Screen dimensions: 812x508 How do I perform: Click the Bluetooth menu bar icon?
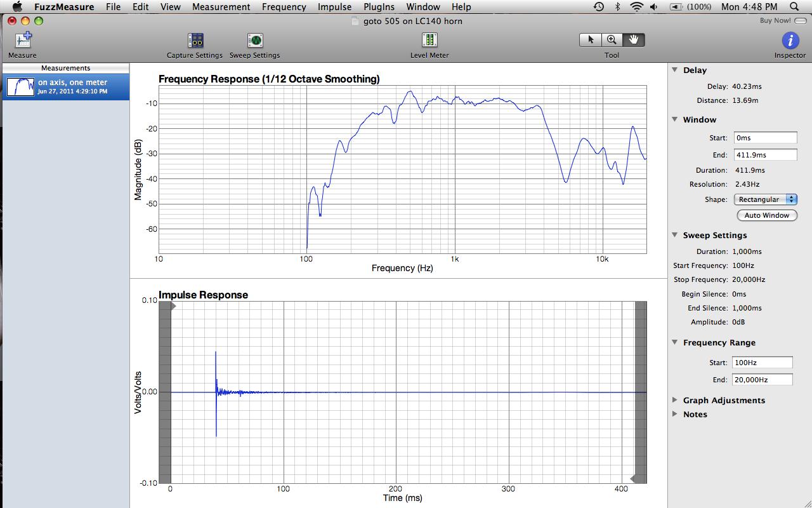pos(617,6)
